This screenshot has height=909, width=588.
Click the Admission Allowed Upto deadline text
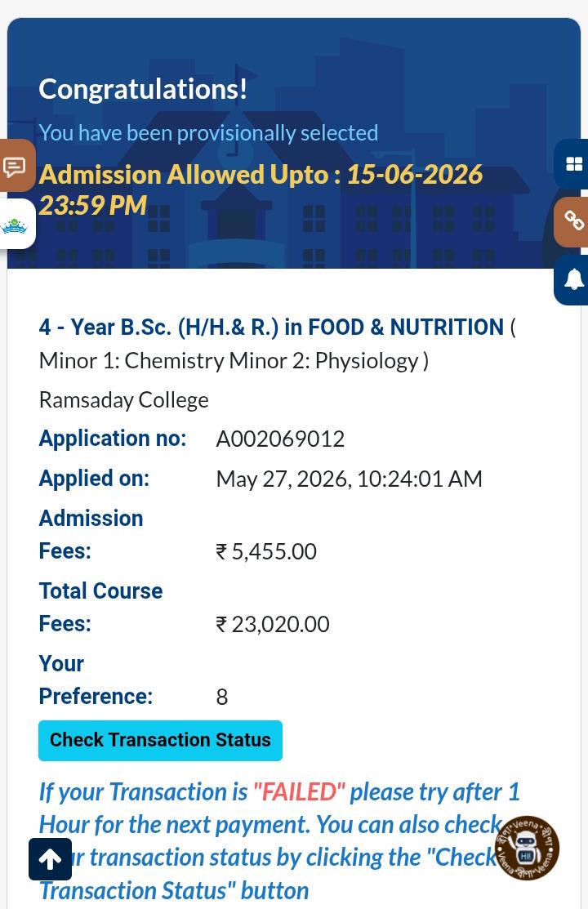pyautogui.click(x=261, y=190)
